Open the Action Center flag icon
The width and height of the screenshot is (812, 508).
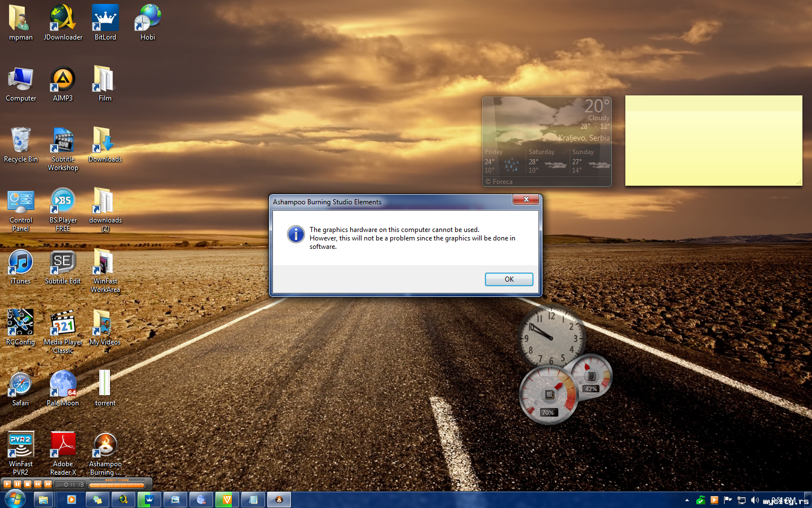point(728,500)
